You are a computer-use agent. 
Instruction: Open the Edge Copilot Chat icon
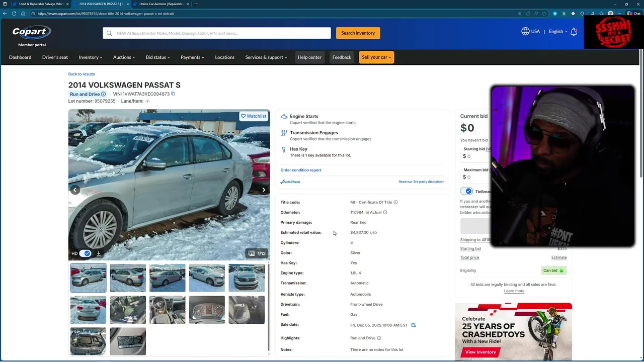(x=634, y=14)
